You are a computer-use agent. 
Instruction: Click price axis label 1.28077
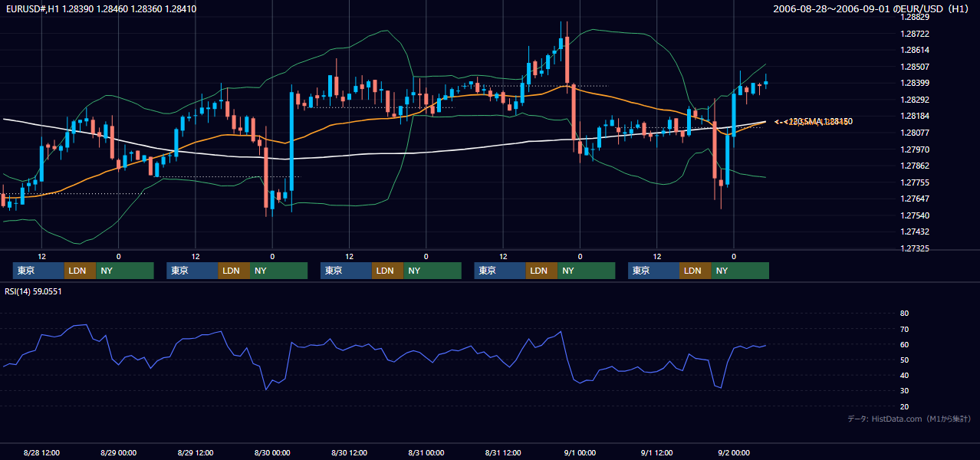914,133
